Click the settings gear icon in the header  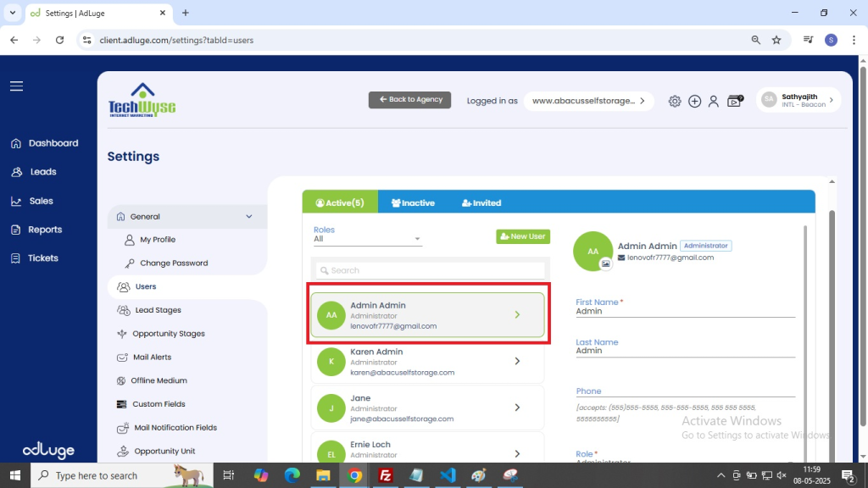click(675, 101)
